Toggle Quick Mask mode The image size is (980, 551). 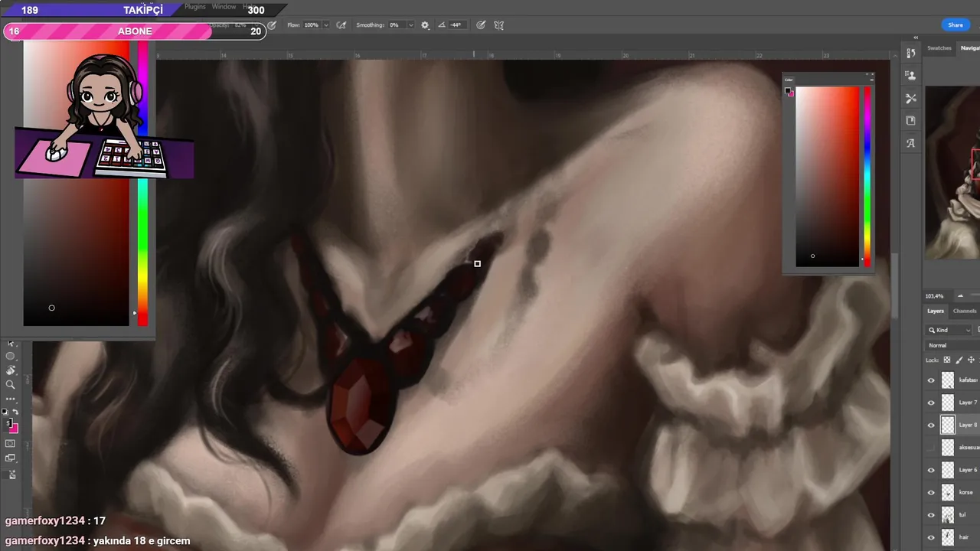(11, 443)
